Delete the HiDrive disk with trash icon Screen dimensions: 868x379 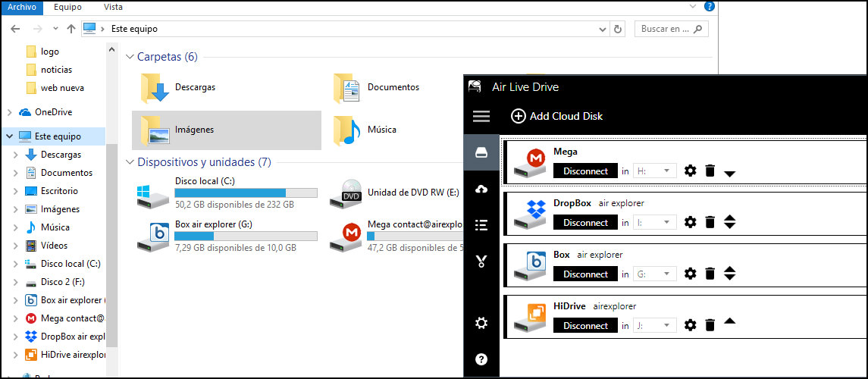click(710, 325)
